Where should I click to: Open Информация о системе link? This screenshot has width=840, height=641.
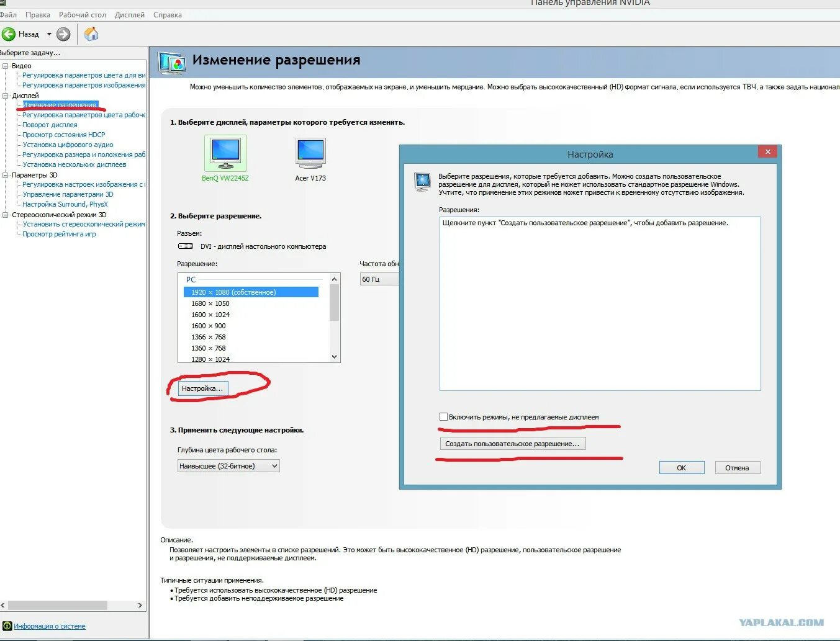pyautogui.click(x=50, y=627)
